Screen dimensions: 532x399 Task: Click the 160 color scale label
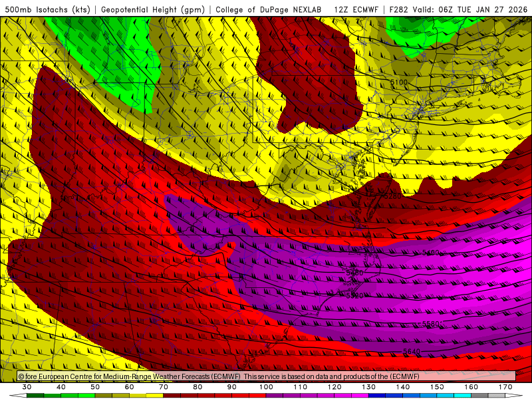click(x=471, y=387)
